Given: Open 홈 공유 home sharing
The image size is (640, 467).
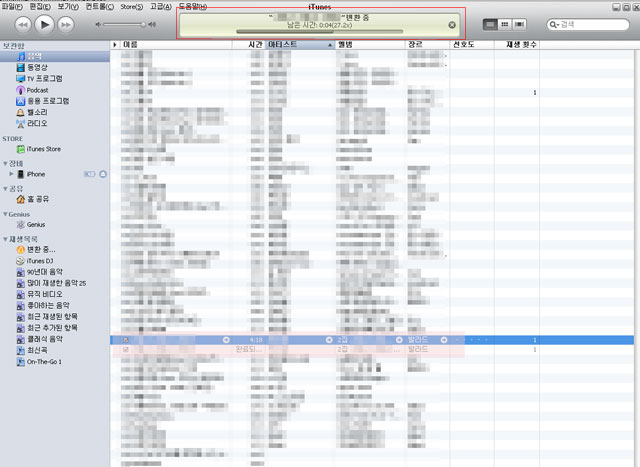Looking at the screenshot, I should click(x=33, y=199).
